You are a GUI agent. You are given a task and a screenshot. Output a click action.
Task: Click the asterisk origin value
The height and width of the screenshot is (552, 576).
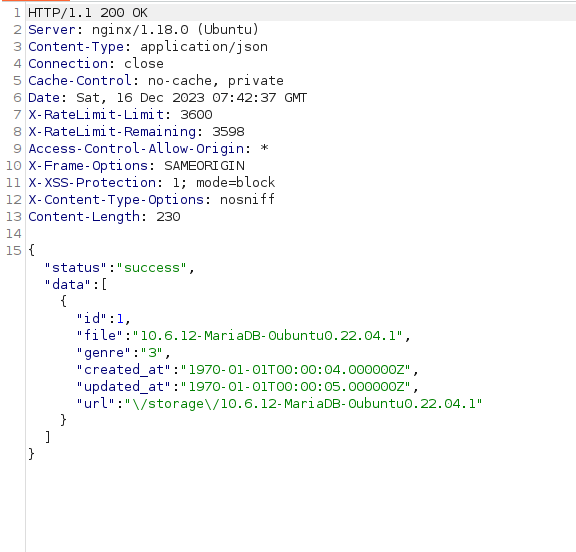tap(264, 148)
